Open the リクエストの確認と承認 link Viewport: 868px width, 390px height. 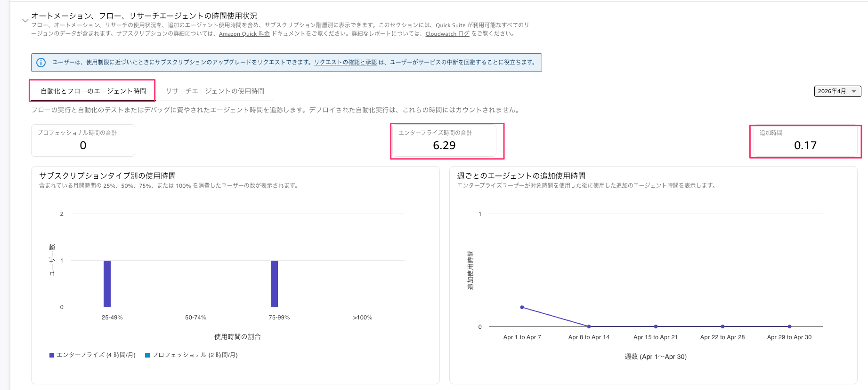click(x=345, y=62)
